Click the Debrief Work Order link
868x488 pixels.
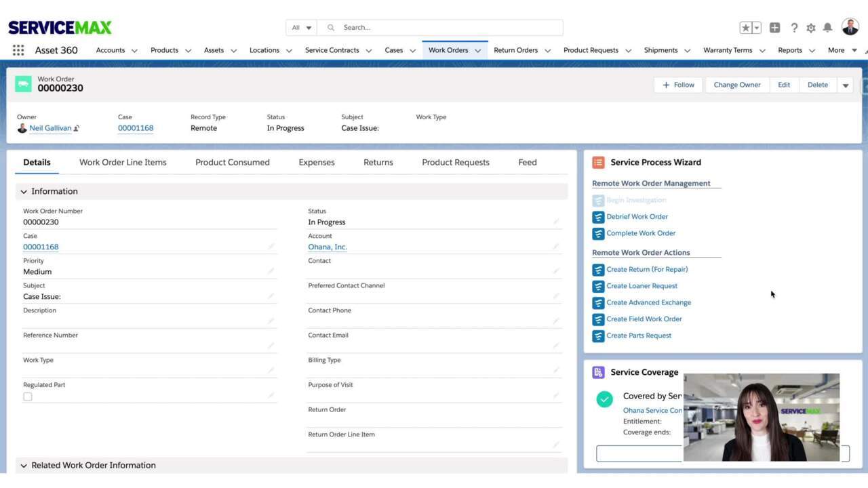(x=637, y=217)
